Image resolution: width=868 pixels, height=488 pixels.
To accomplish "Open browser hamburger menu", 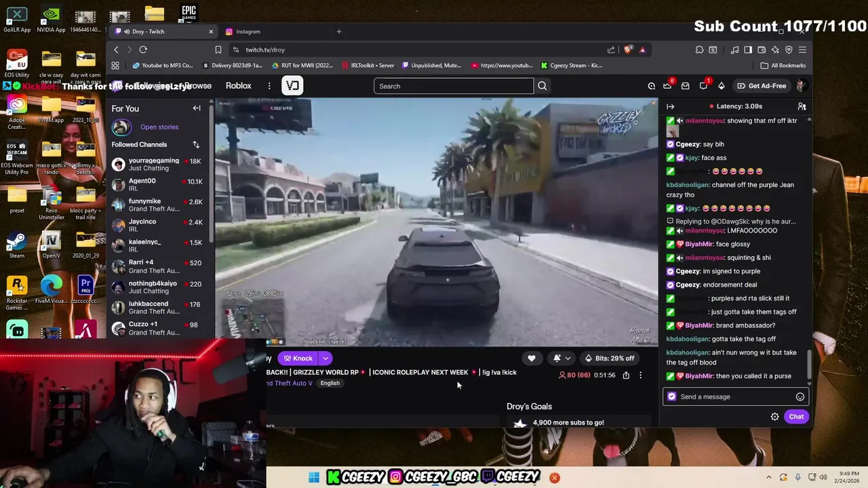I will (802, 49).
